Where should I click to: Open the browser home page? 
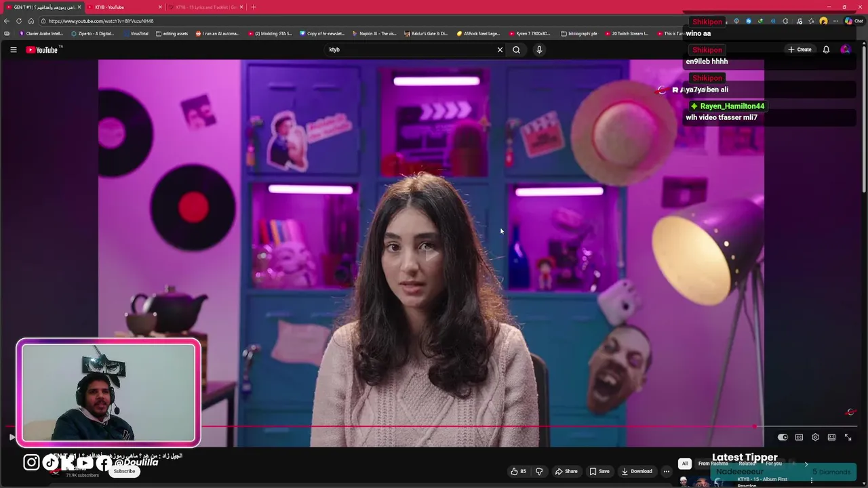coord(31,21)
